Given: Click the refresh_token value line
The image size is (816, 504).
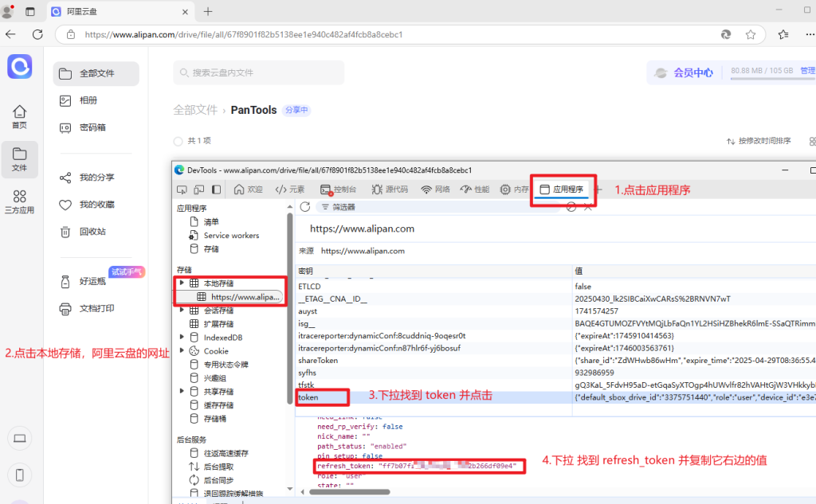Looking at the screenshot, I should click(x=417, y=466).
